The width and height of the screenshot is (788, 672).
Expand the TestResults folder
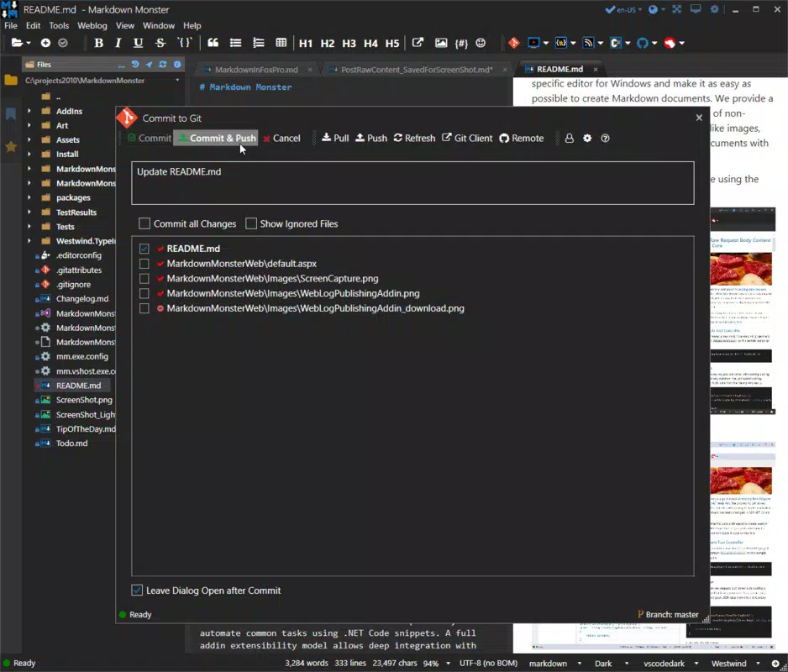[x=29, y=213]
